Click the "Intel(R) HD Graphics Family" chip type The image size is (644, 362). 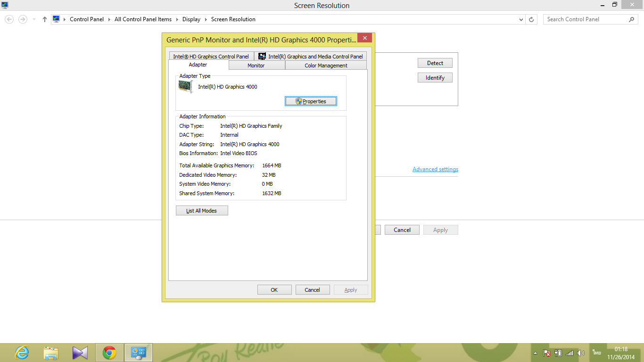point(251,126)
